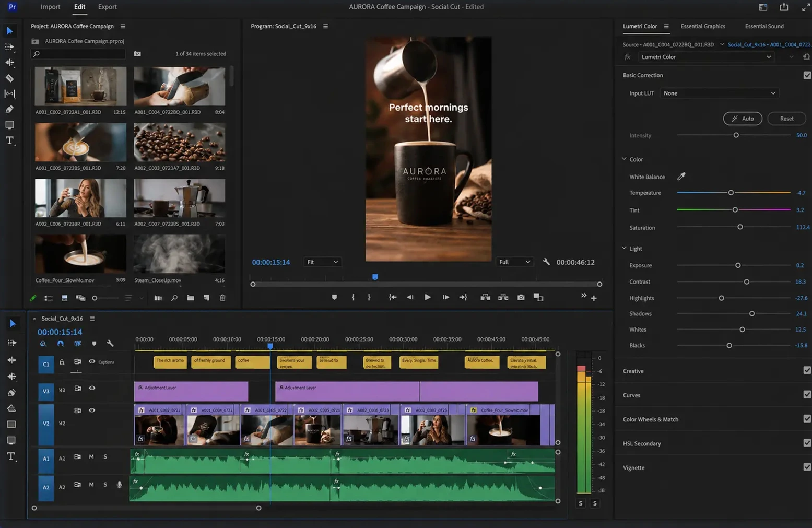Toggle the Creative section checkbox
812x528 pixels.
tap(807, 370)
